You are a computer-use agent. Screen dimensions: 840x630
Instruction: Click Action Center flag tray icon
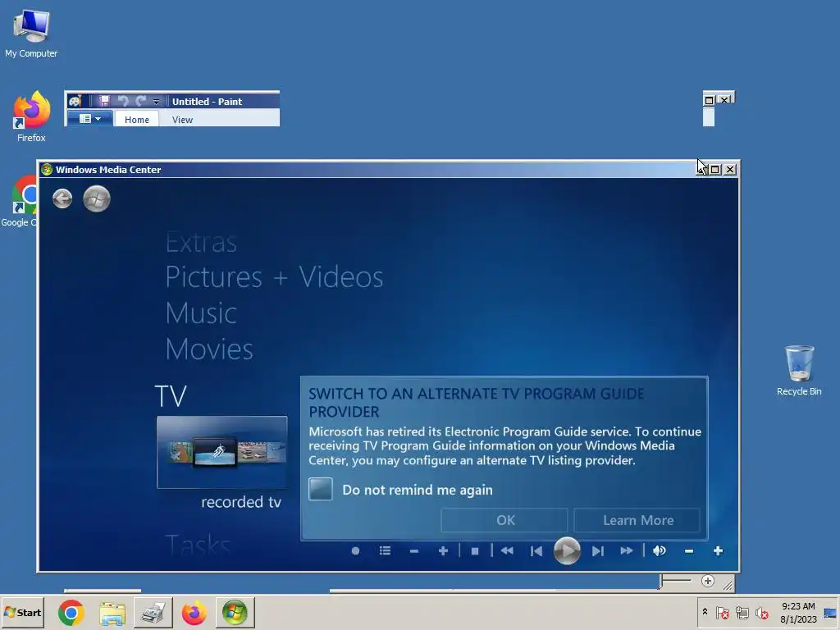(x=722, y=613)
